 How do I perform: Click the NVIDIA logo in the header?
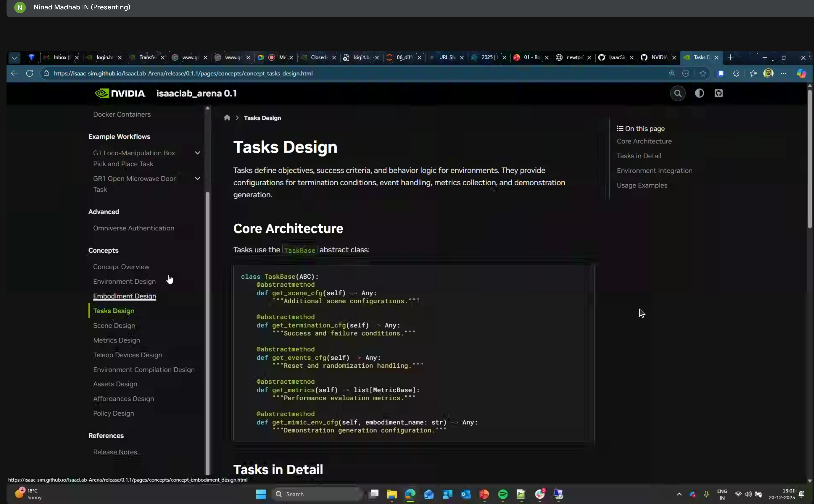point(120,93)
